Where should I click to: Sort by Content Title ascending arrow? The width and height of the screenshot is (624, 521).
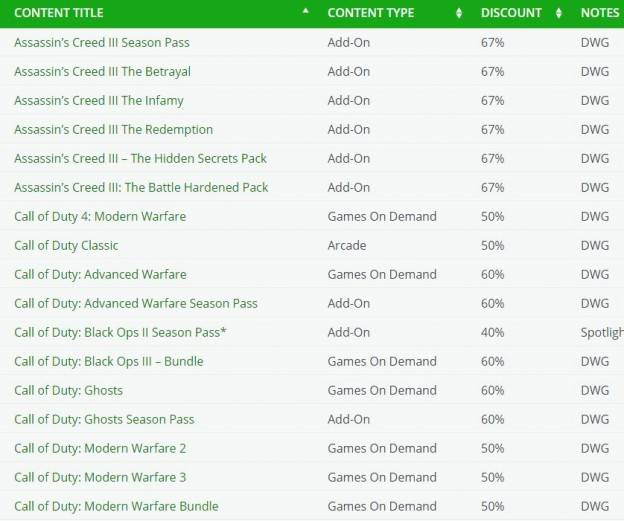click(305, 11)
